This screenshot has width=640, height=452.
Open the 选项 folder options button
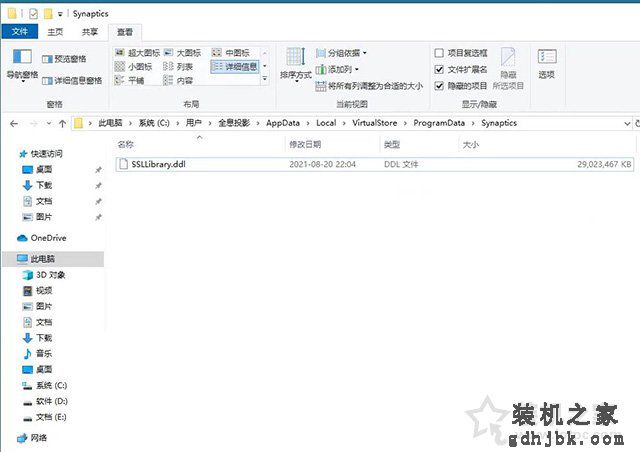[547, 63]
